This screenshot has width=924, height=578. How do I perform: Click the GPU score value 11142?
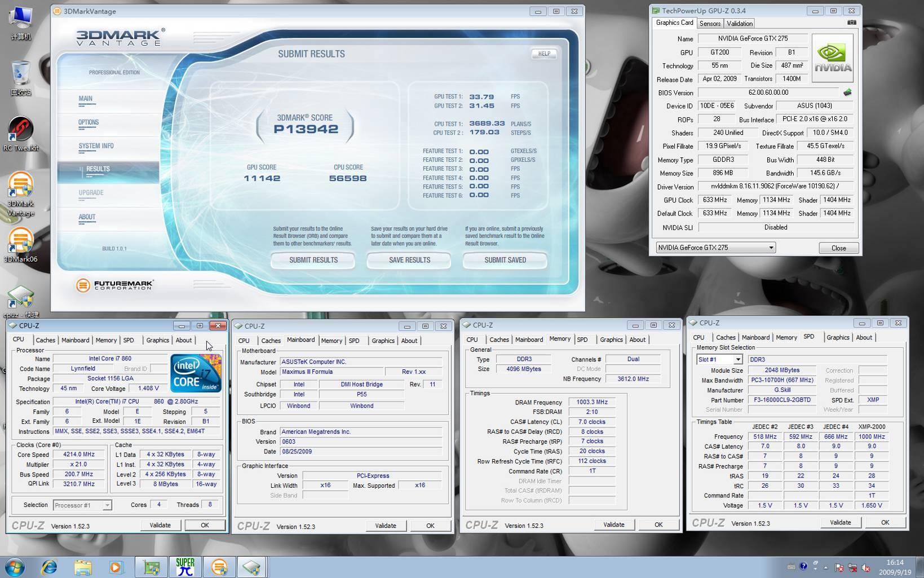tap(262, 178)
